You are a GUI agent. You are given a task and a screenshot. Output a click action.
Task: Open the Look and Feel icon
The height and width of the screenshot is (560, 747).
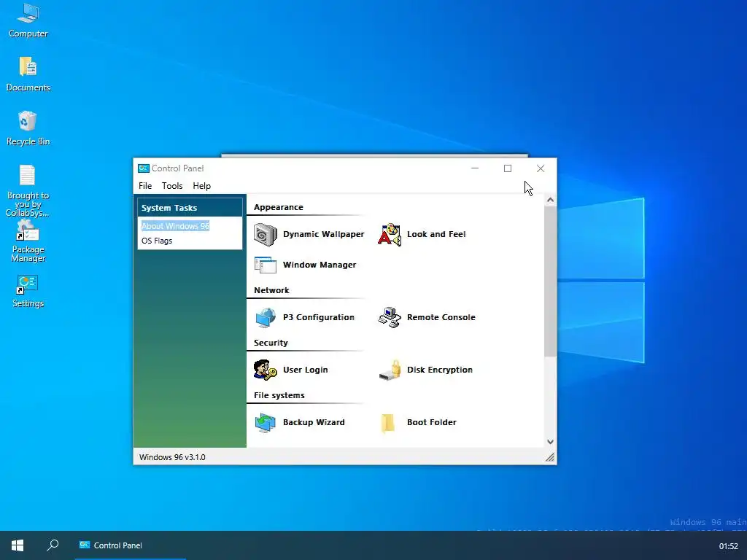pyautogui.click(x=390, y=234)
